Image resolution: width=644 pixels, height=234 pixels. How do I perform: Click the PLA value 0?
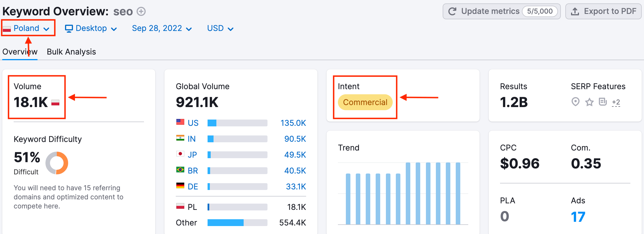505,216
